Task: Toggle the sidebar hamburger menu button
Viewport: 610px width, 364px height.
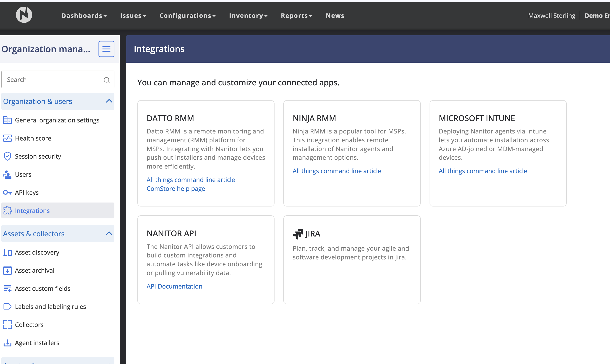Action: (106, 49)
